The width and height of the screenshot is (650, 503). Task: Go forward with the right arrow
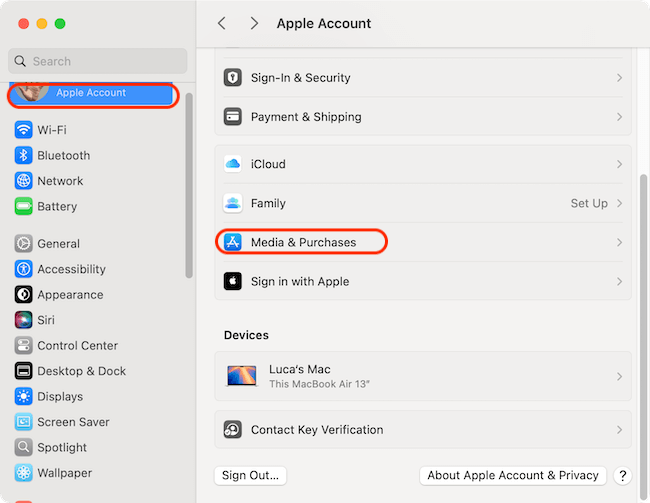(254, 23)
